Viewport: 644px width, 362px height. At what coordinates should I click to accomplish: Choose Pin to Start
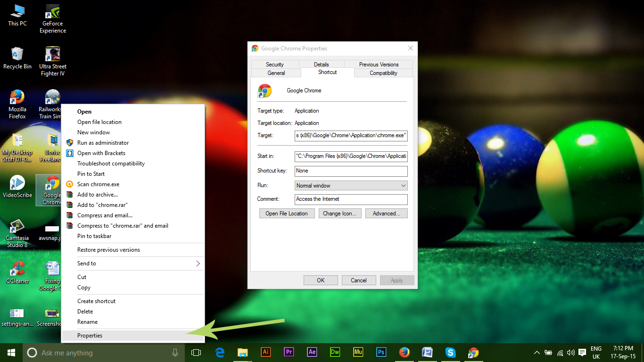133,174
